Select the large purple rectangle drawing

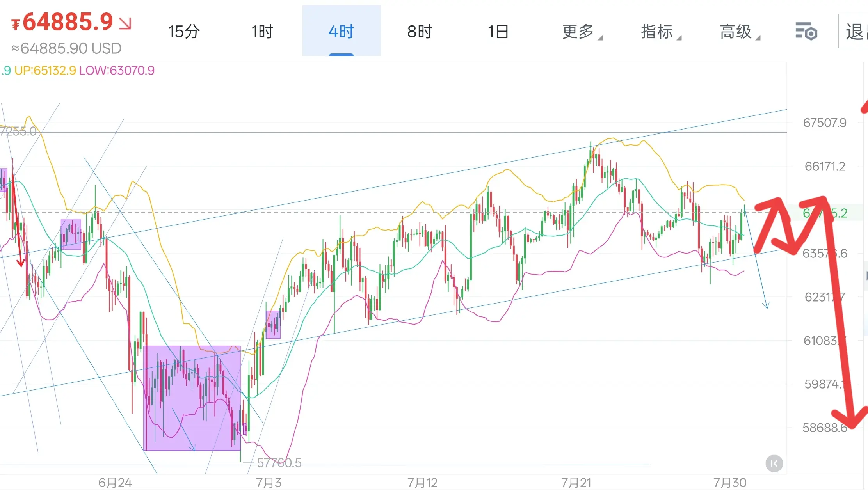click(192, 398)
